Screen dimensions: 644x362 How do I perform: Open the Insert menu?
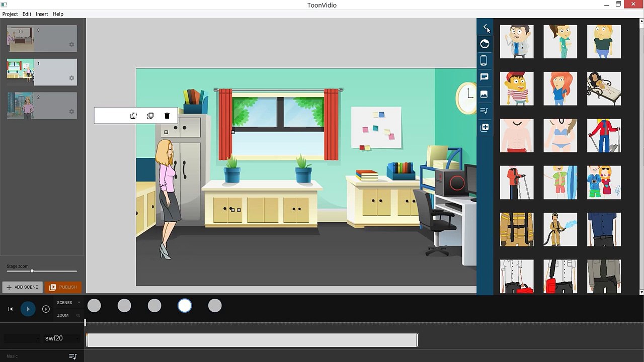pos(42,14)
